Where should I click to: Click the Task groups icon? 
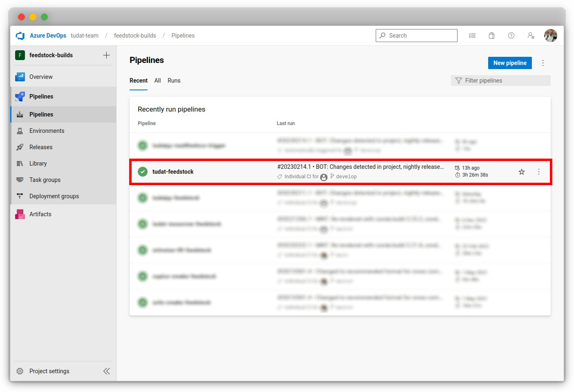pyautogui.click(x=20, y=180)
